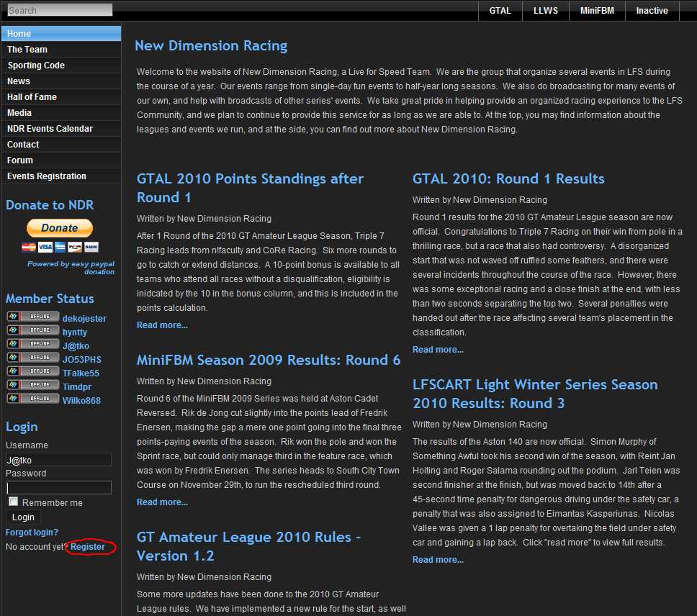697x616 pixels.
Task: Open the MiniFBM top menu
Action: point(597,11)
